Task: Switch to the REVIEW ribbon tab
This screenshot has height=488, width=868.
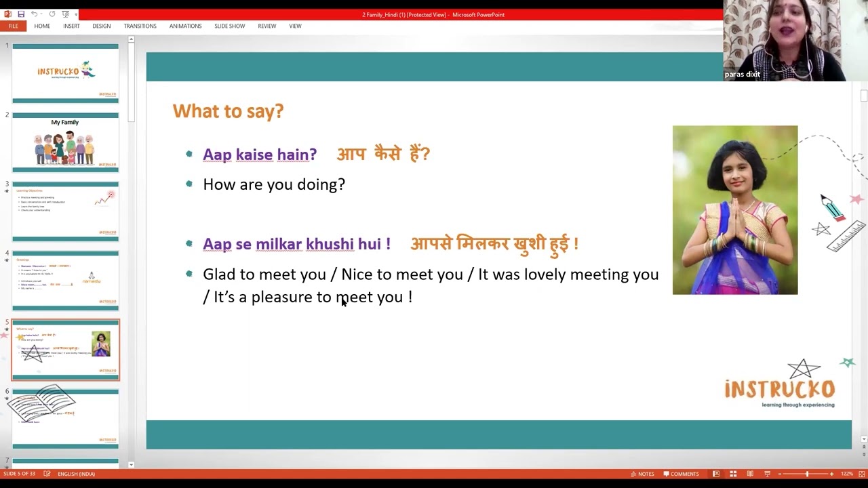Action: point(267,26)
